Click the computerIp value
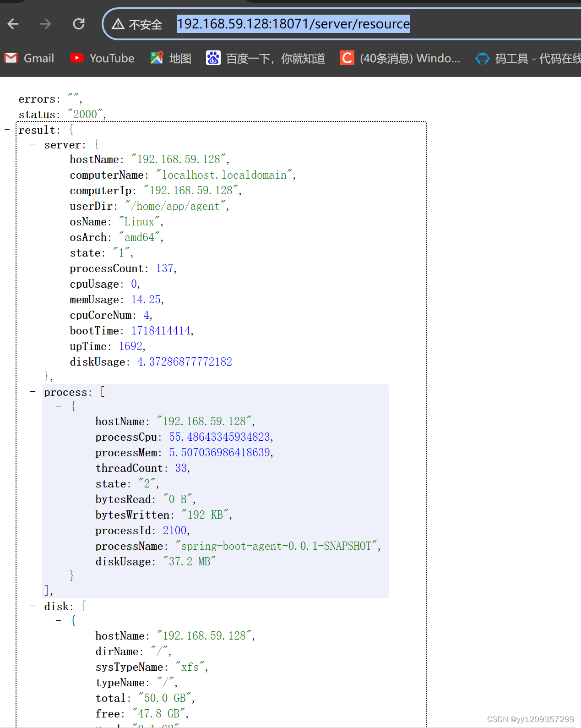Image resolution: width=581 pixels, height=728 pixels. tap(191, 191)
